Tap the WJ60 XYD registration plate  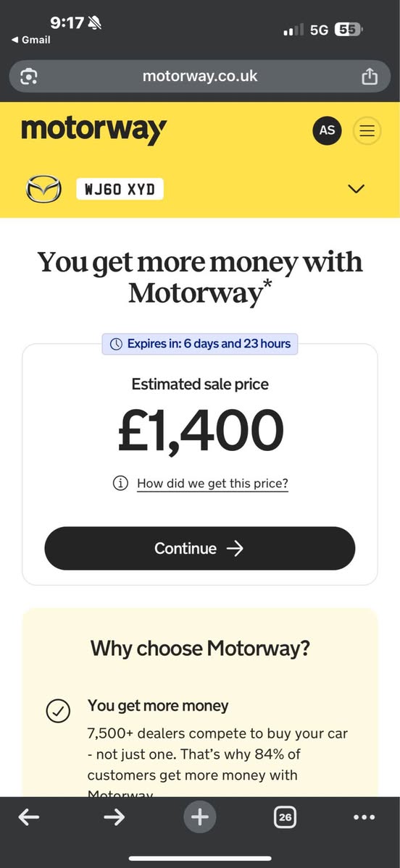click(x=120, y=190)
